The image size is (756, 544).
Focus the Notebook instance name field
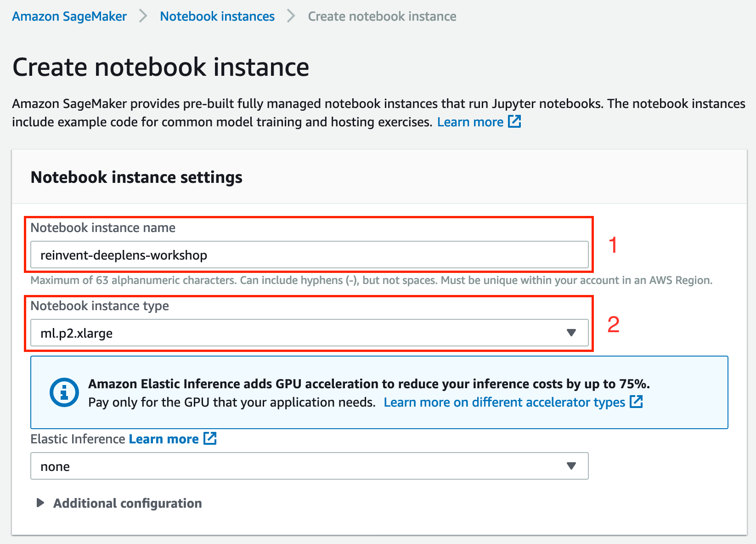(310, 255)
